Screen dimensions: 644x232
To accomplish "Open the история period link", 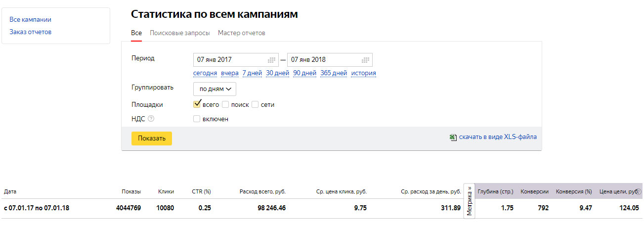I will pos(363,73).
